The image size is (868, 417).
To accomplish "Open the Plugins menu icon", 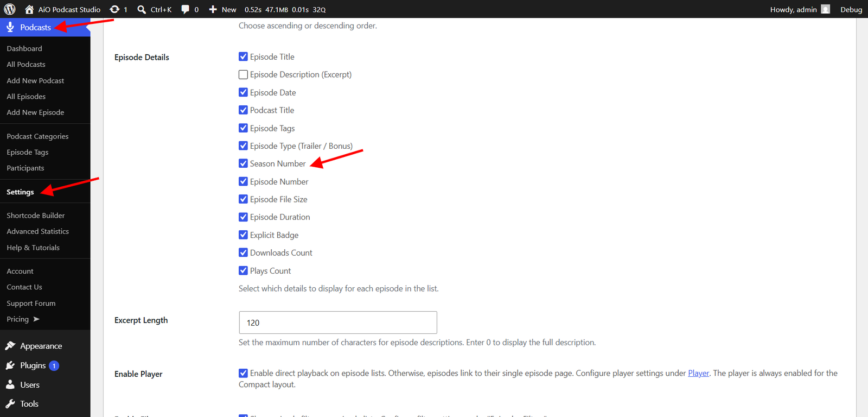I will pyautogui.click(x=10, y=365).
